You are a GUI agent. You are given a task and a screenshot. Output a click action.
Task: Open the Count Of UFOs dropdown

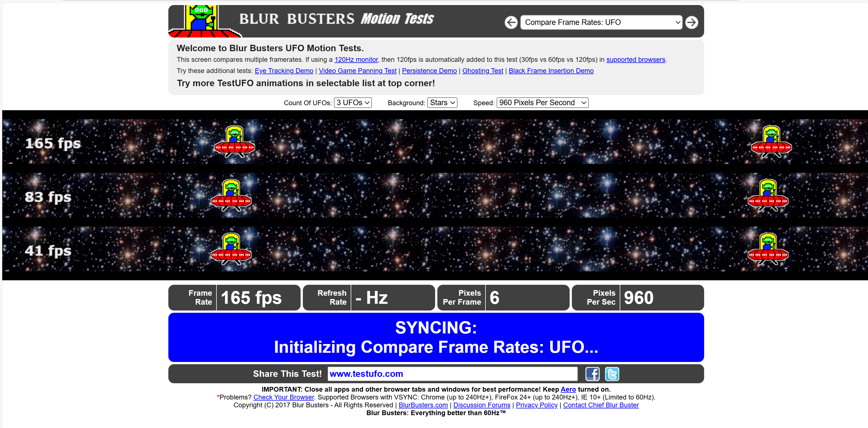(x=352, y=103)
